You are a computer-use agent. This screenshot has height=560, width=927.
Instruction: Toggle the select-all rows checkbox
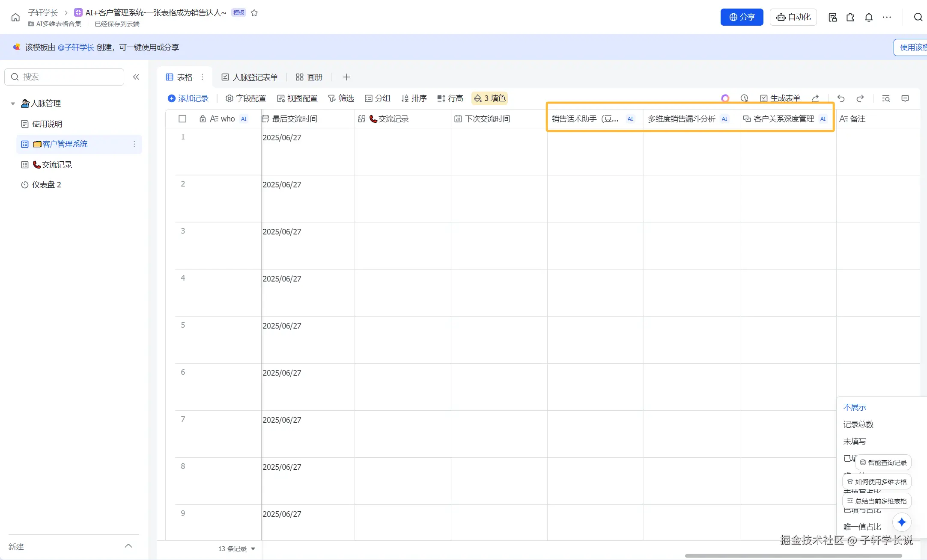[182, 119]
